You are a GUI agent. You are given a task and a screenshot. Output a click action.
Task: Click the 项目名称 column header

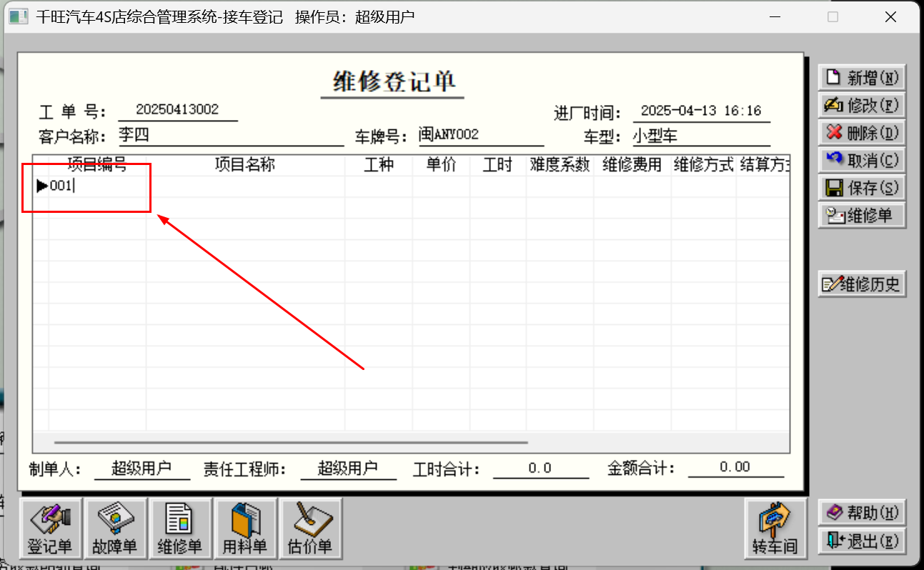click(245, 165)
